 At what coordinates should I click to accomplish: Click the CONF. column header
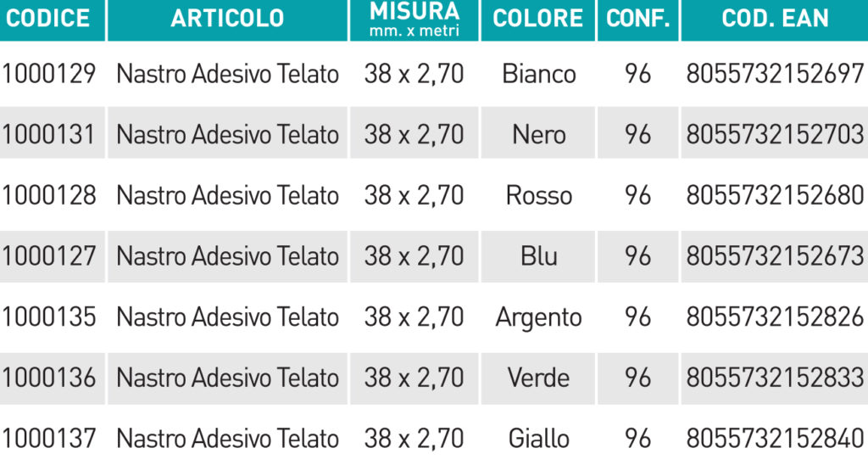point(637,19)
